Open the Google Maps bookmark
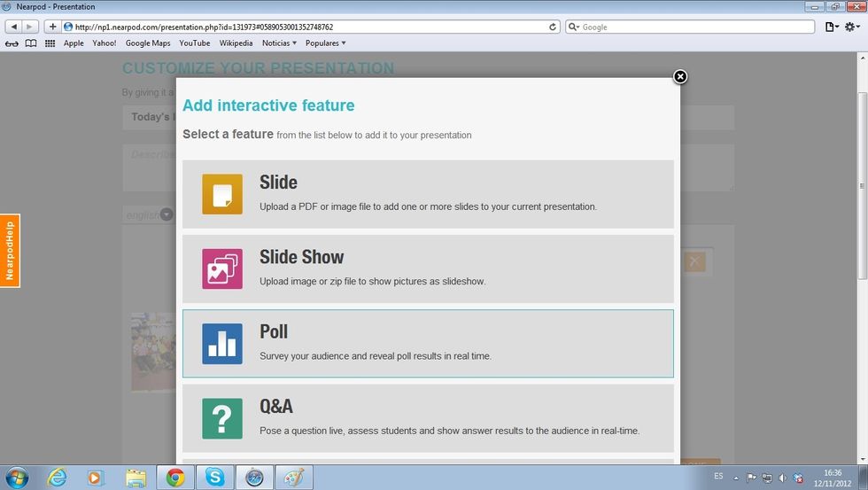Viewport: 868px width, 490px height. tap(148, 43)
